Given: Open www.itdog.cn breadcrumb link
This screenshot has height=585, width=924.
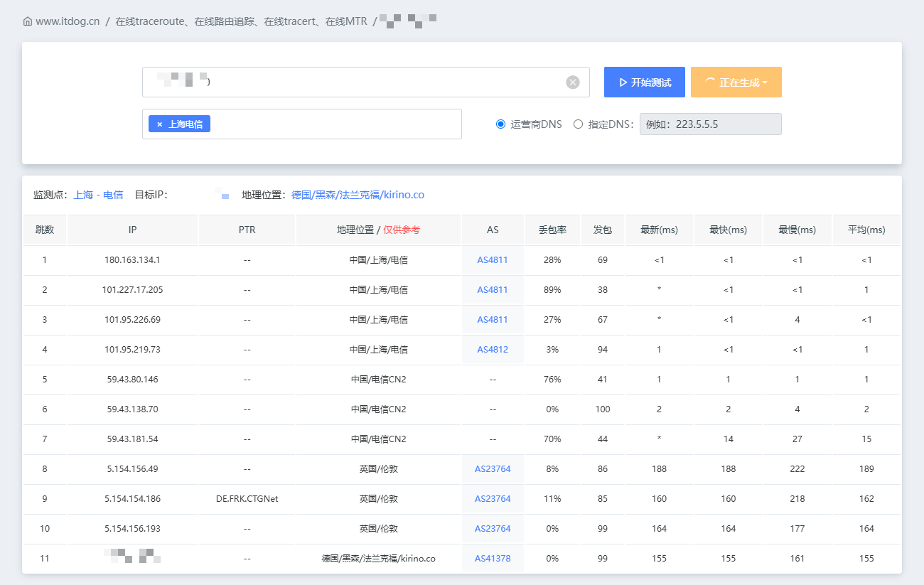Looking at the screenshot, I should tap(68, 21).
